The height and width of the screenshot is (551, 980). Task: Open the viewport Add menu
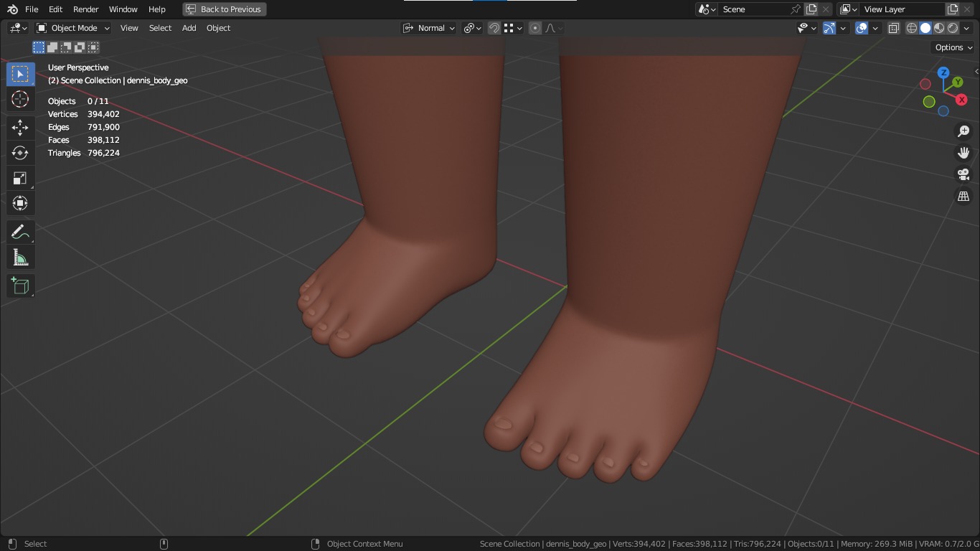pyautogui.click(x=189, y=28)
